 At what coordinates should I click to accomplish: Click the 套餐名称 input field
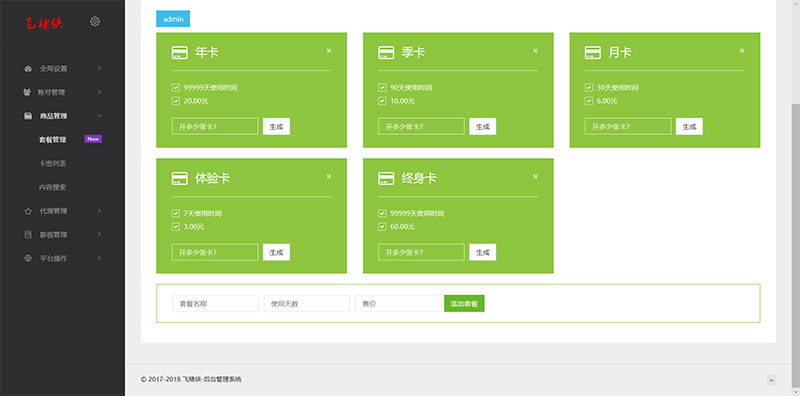click(215, 304)
